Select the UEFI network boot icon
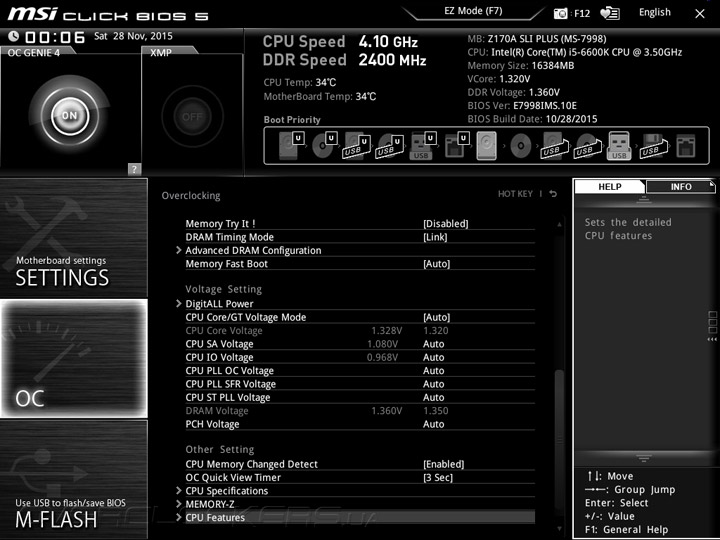720x540 pixels. [456, 146]
